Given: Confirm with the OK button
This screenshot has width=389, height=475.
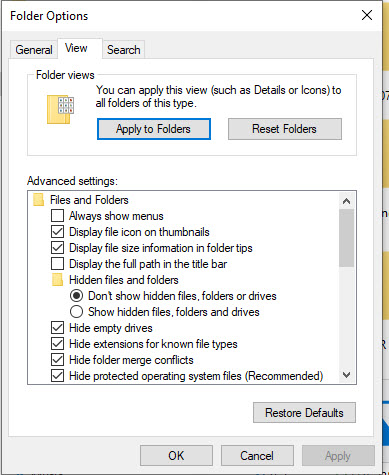Looking at the screenshot, I should pos(176,456).
